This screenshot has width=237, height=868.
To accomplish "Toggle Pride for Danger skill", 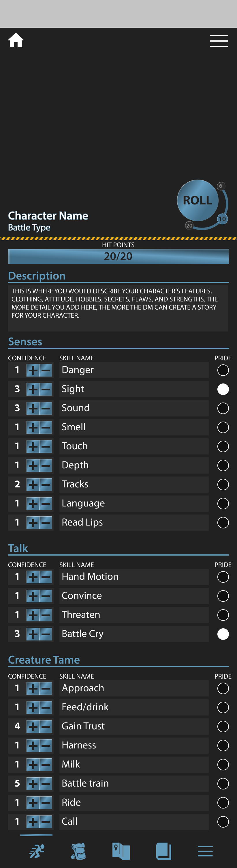I will tap(223, 370).
